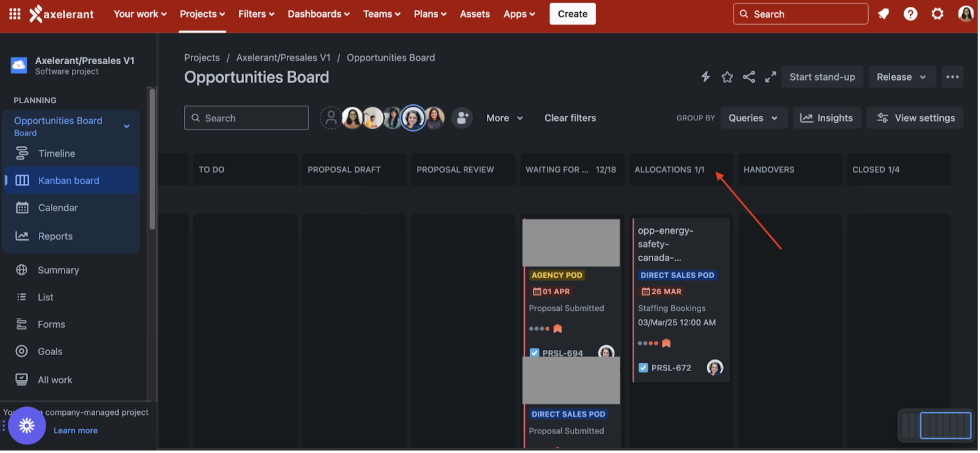Select the Timeline view in sidebar

click(56, 153)
